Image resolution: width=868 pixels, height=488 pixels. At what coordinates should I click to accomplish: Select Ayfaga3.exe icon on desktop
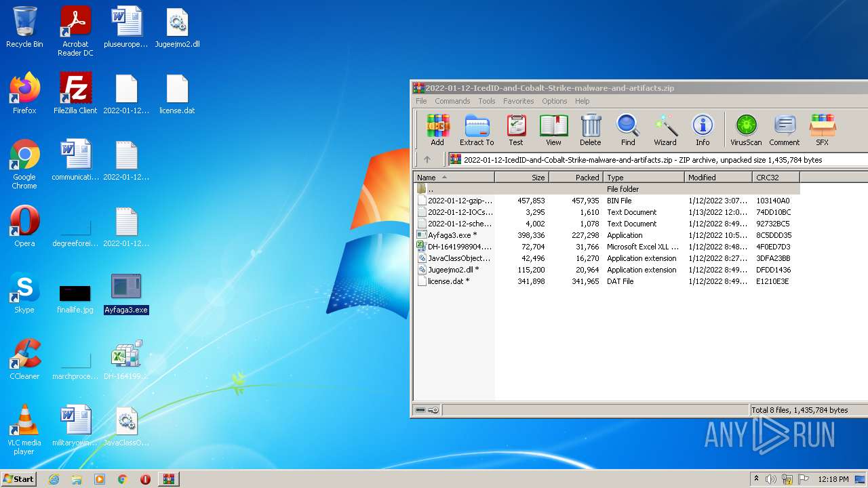126,293
